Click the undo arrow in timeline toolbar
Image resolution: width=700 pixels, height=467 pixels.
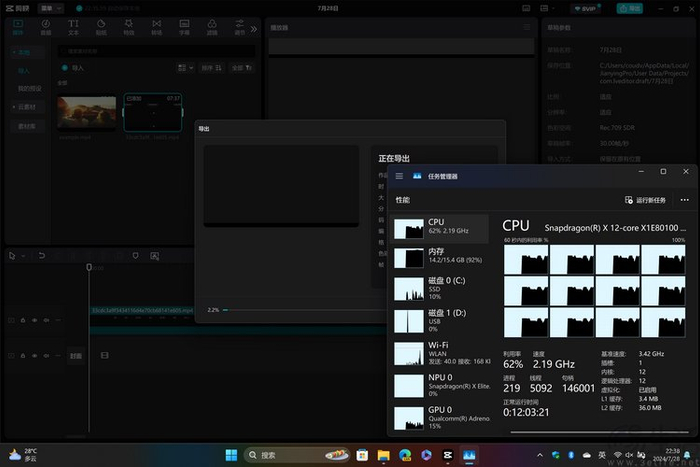[42, 256]
